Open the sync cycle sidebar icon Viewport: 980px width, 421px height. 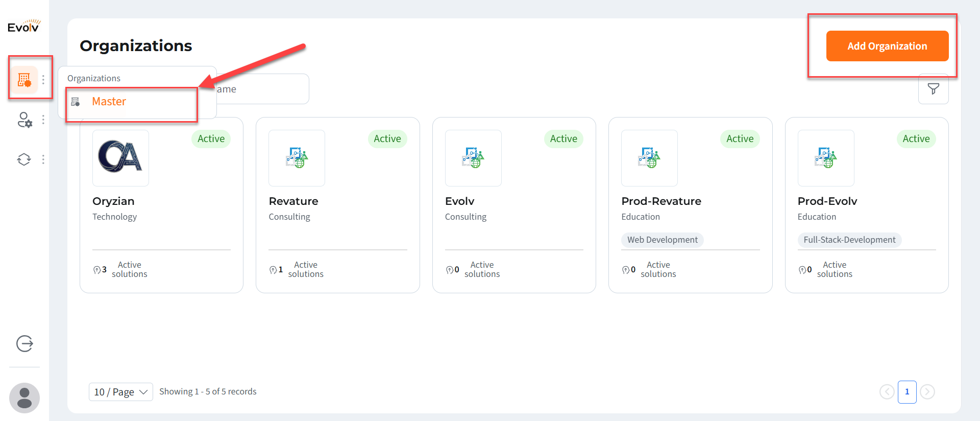pyautogui.click(x=24, y=159)
